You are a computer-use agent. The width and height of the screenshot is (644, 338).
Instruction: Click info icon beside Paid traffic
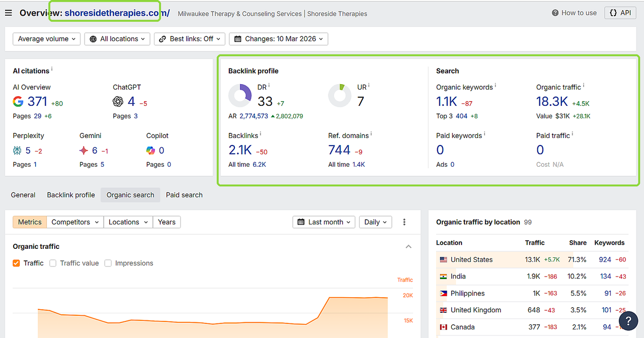point(573,134)
